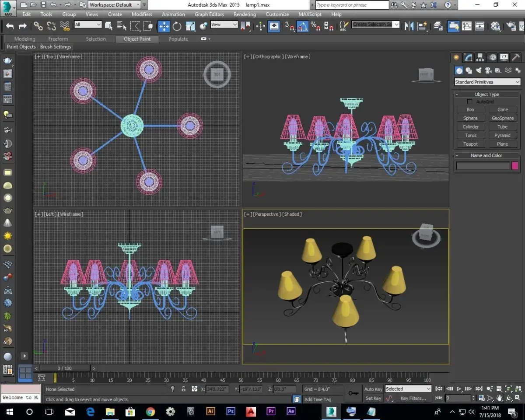Screen dimensions: 525x420
Task: Toggle Percent Snap in the toolbar
Action: [x=315, y=26]
